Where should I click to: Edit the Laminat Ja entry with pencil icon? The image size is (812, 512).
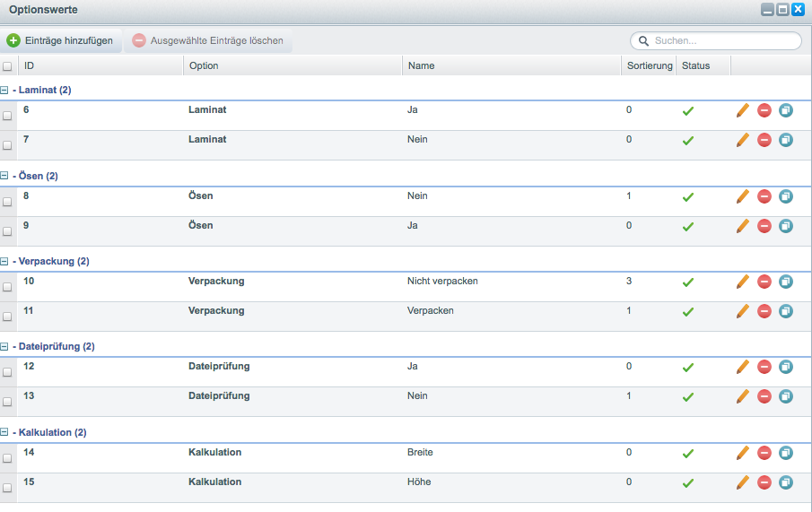tap(742, 111)
